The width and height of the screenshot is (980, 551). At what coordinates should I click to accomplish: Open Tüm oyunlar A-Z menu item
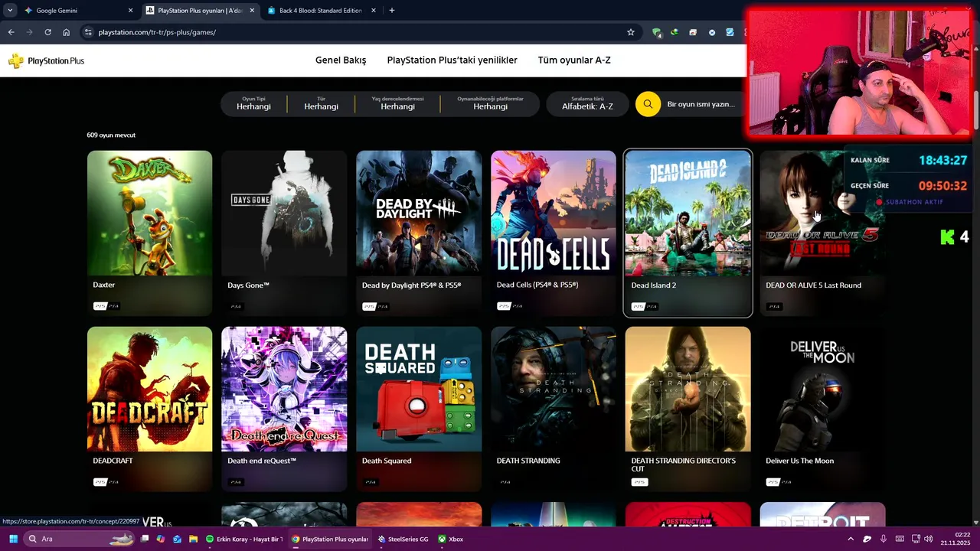pyautogui.click(x=574, y=60)
